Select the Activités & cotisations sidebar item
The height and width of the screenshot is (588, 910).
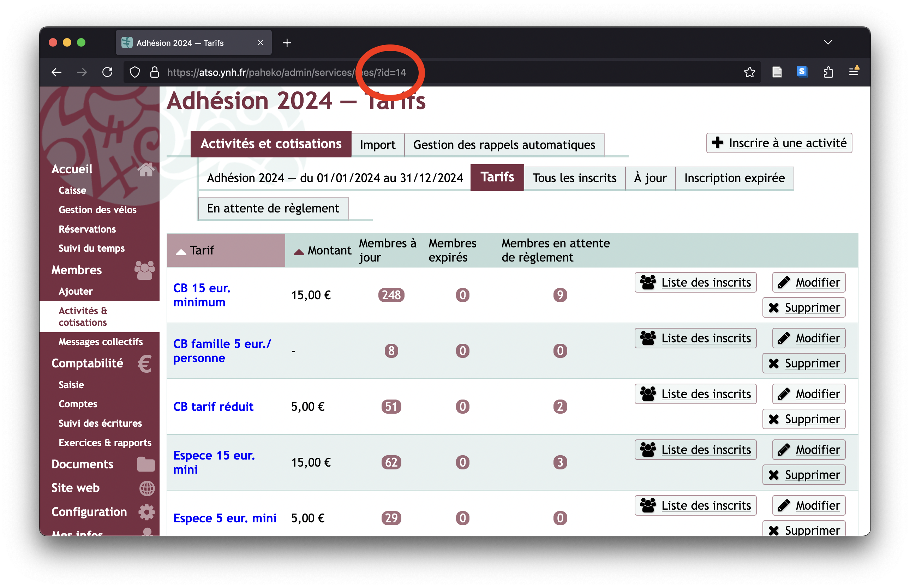tap(99, 317)
